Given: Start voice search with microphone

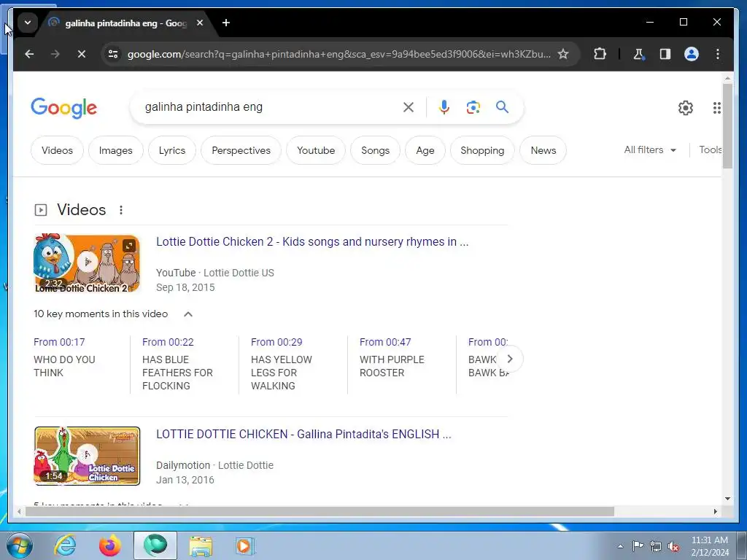Looking at the screenshot, I should [444, 107].
